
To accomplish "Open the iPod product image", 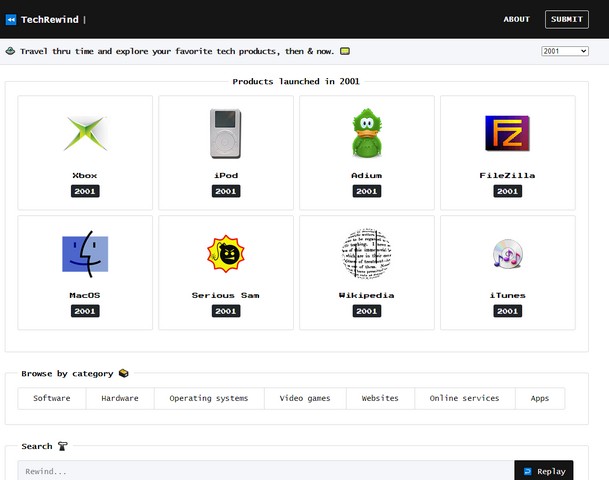I will pyautogui.click(x=226, y=133).
